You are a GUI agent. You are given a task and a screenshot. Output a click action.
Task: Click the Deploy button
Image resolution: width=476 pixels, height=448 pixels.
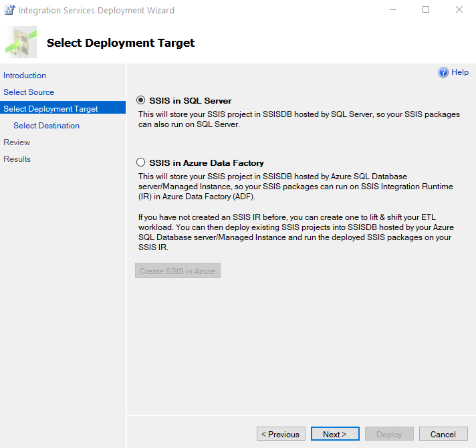389,435
